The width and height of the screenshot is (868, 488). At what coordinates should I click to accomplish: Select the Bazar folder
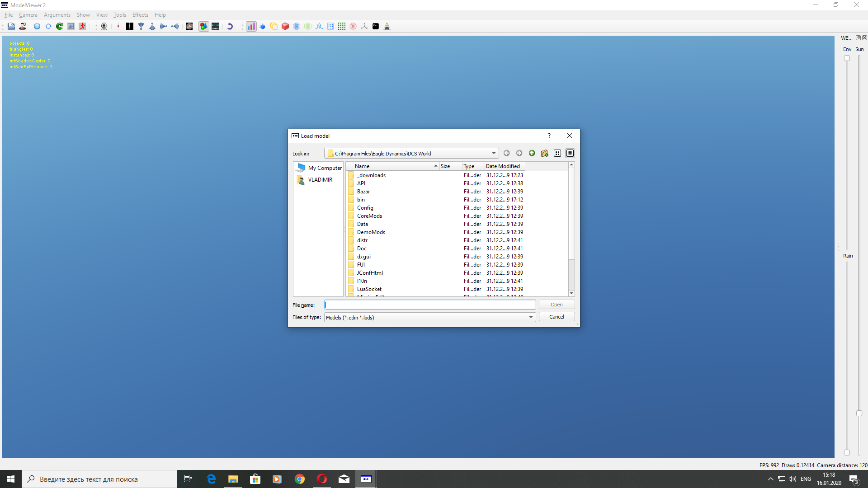363,192
